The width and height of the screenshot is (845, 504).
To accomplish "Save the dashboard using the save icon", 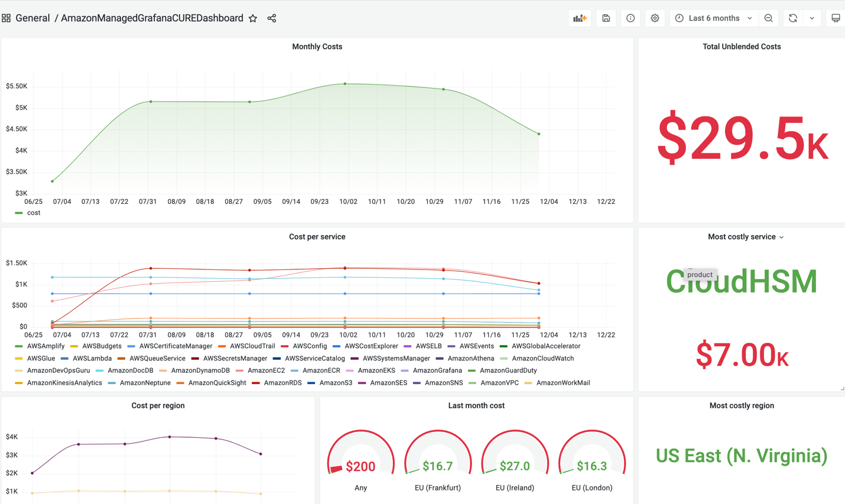I will tap(606, 18).
